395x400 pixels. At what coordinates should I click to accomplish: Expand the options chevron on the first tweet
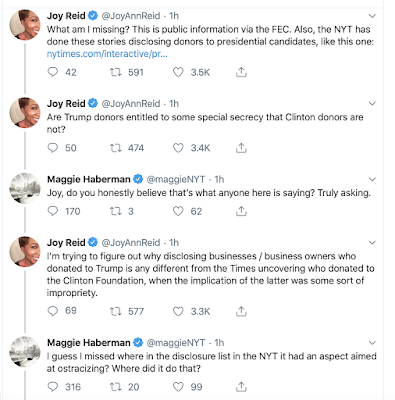click(x=372, y=16)
